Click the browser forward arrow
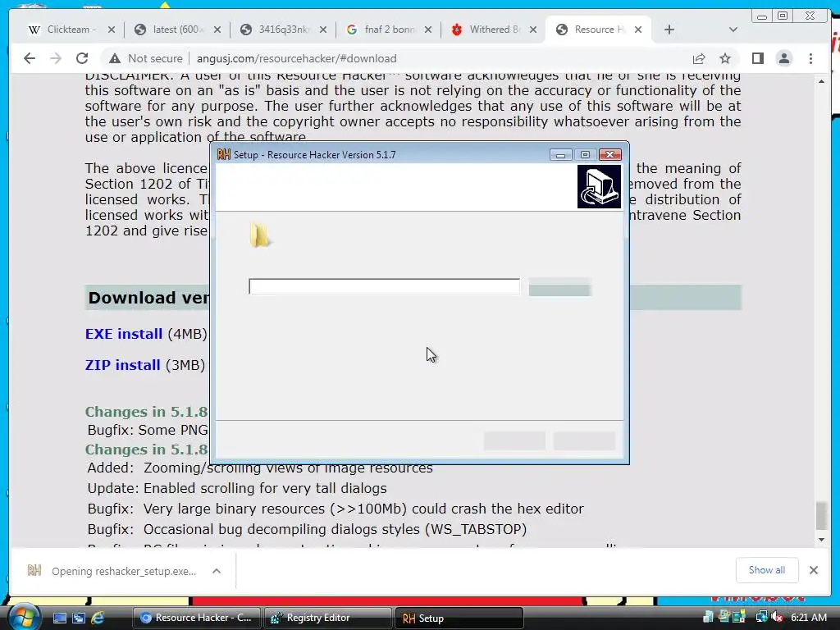This screenshot has height=630, width=840. click(x=56, y=58)
